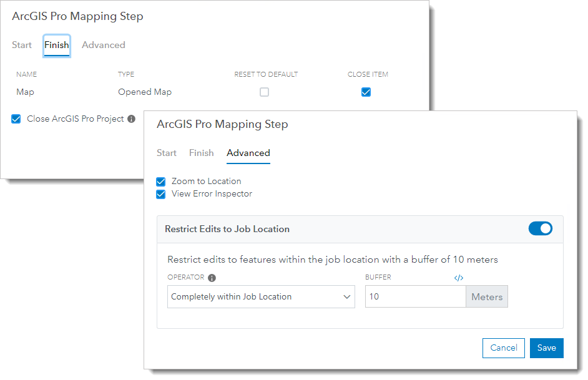Image resolution: width=588 pixels, height=380 pixels.
Task: Open the Arcade expression editor for Buffer
Action: (x=459, y=277)
